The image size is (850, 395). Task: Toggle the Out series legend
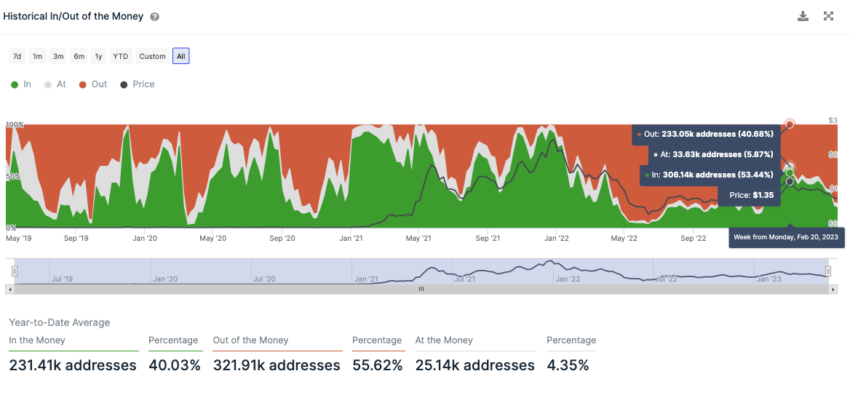(x=93, y=85)
